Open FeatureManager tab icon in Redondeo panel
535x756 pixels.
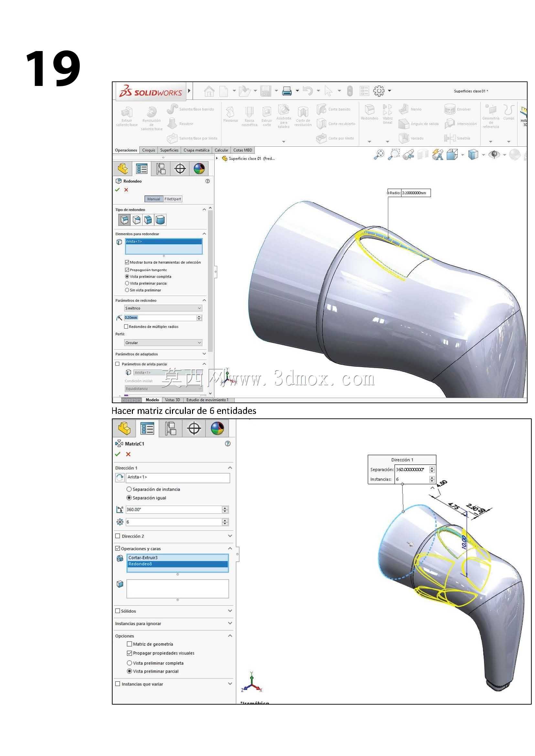[123, 169]
